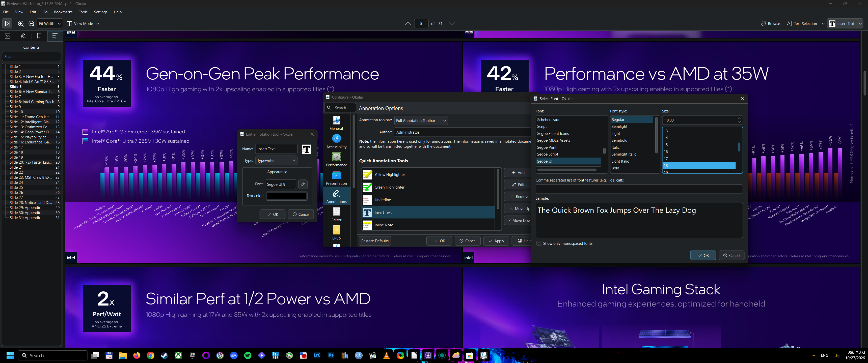Click Cancel in Edit annotation tool dialog
This screenshot has width=868, height=363.
tap(301, 214)
